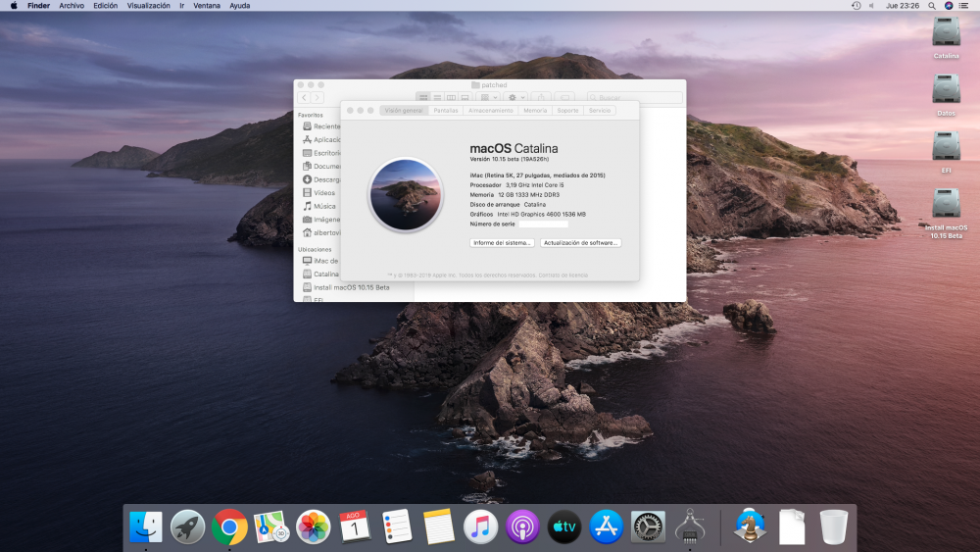Switch to the Soporte tab
980x552 pixels.
click(x=567, y=111)
